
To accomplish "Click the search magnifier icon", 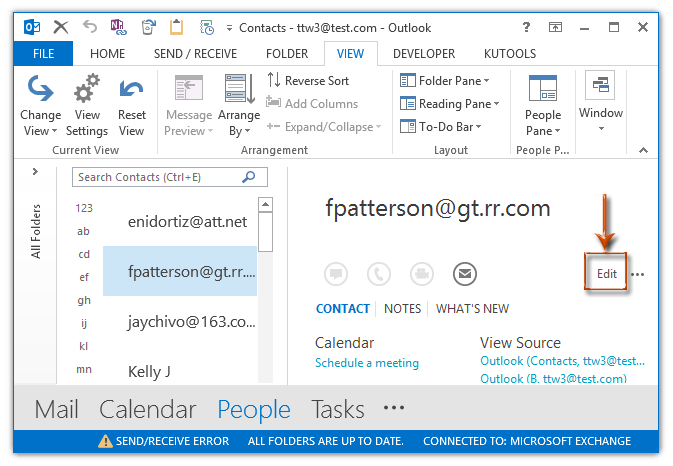I will tap(249, 177).
